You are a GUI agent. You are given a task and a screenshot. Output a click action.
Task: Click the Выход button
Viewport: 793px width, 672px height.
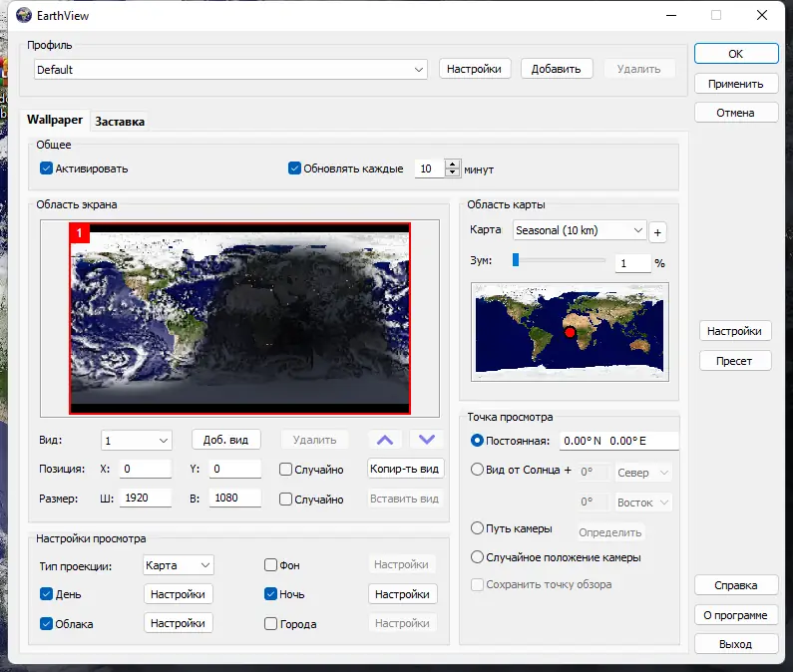click(x=736, y=644)
